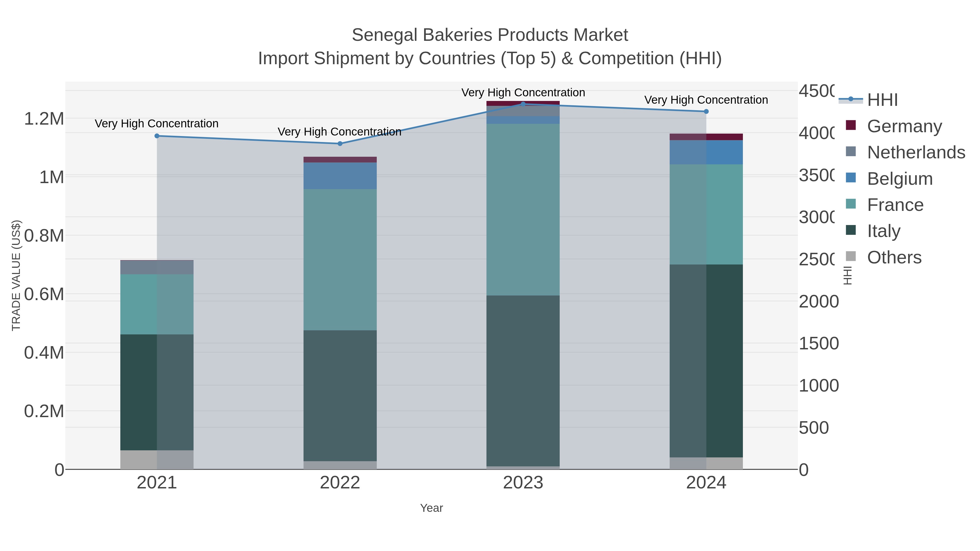Click the 0.8M left axis tick
The height and width of the screenshot is (551, 980).
(x=44, y=236)
